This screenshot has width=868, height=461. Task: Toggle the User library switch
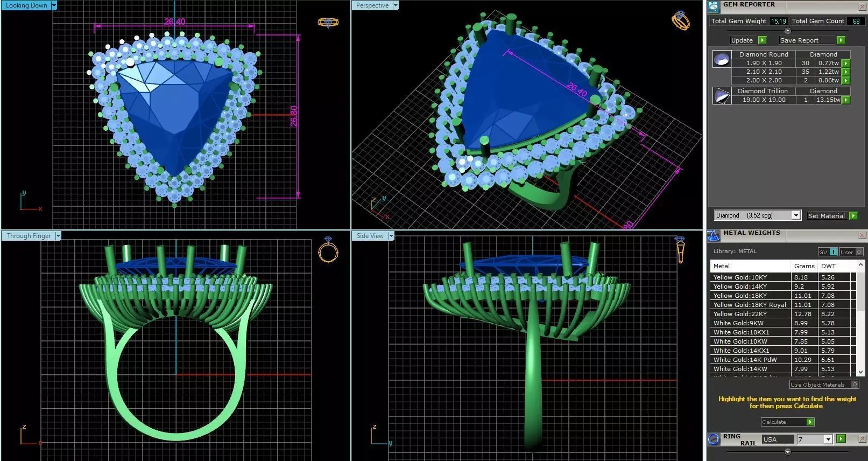(x=851, y=252)
